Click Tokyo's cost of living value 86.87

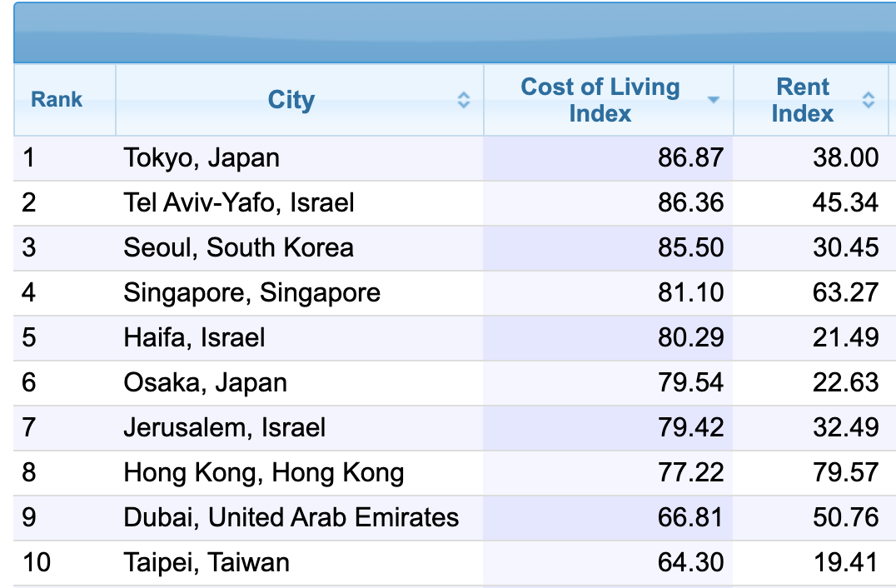(690, 157)
